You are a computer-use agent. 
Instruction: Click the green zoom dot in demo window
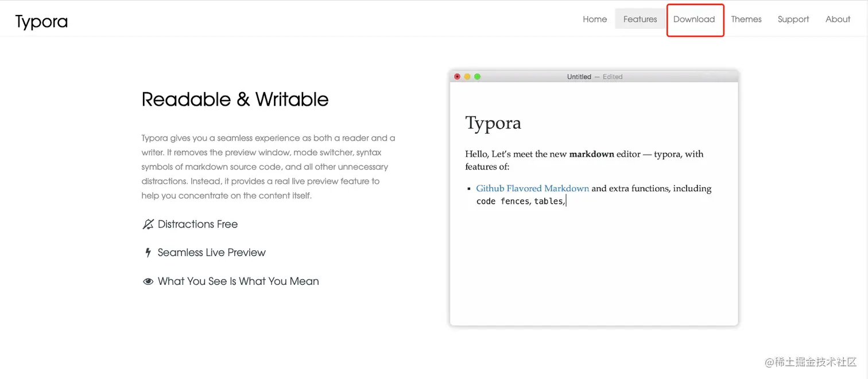tap(477, 76)
